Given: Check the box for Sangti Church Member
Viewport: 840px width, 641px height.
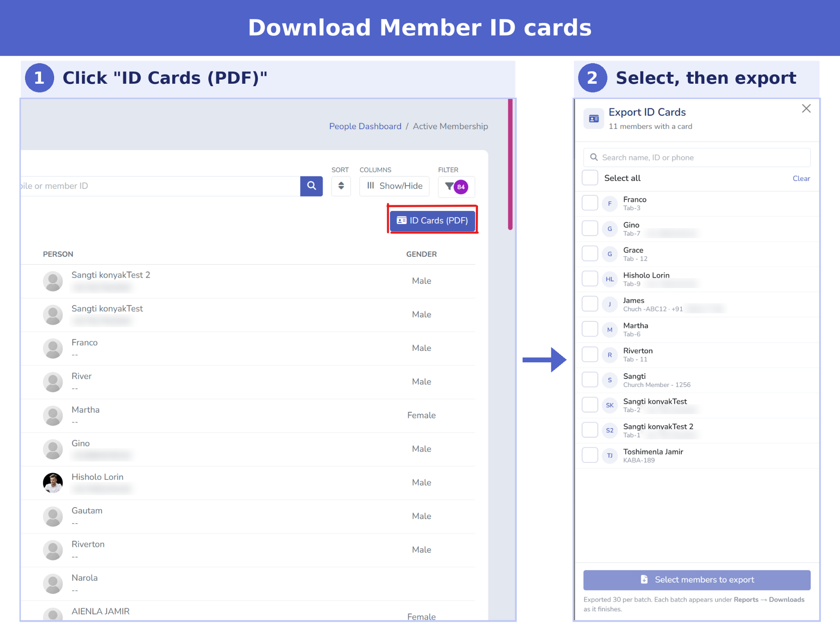Looking at the screenshot, I should click(x=590, y=380).
